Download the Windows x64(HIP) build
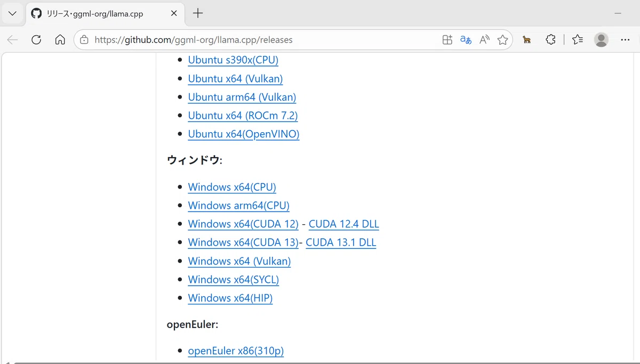This screenshot has width=640, height=364. pos(230,298)
